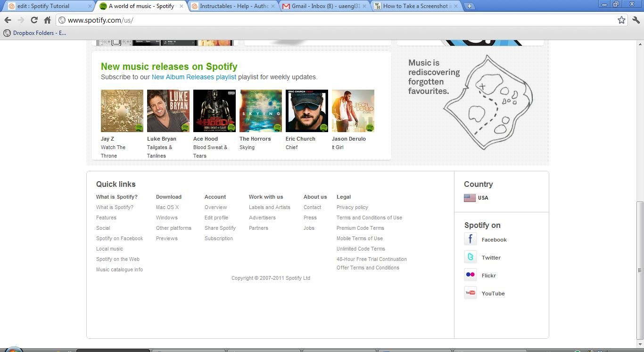Open Spotify on Facebook via the Facebook icon
Viewport: 644px width, 352px height.
(470, 239)
